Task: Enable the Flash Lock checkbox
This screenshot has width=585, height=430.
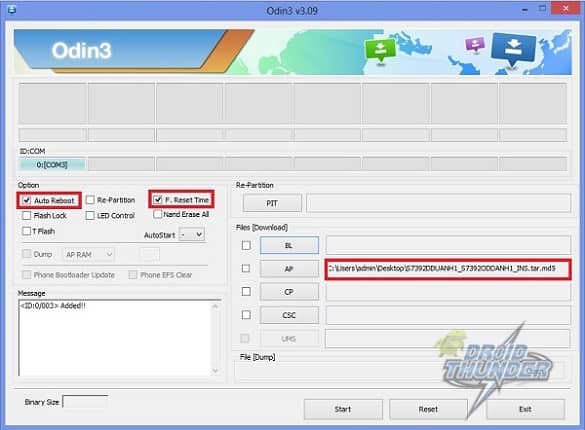Action: click(x=26, y=216)
